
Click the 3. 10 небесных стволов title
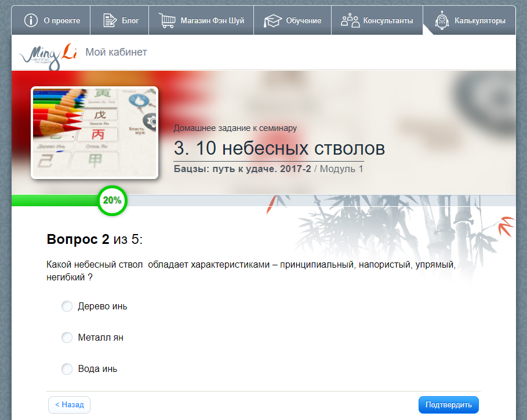coord(279,148)
